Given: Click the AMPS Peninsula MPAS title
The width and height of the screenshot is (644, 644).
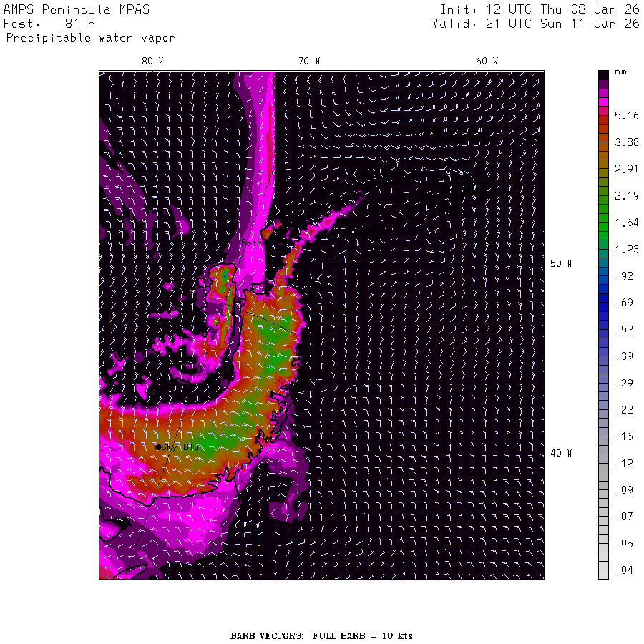Looking at the screenshot, I should [77, 9].
